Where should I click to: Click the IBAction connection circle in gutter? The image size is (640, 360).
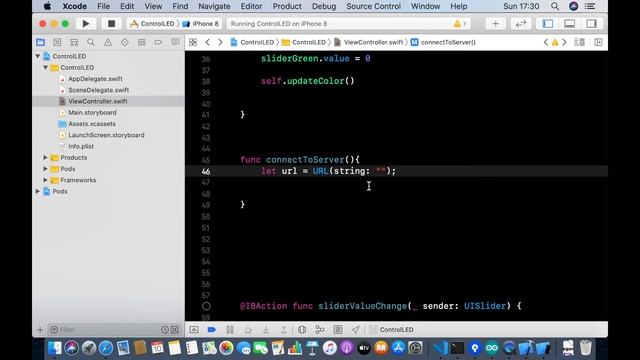point(206,306)
